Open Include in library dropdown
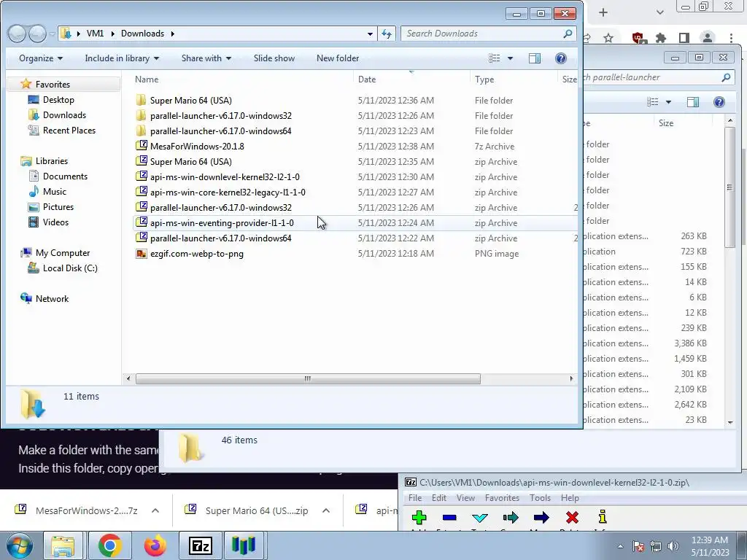Screen dimensions: 747x560 (x=122, y=58)
